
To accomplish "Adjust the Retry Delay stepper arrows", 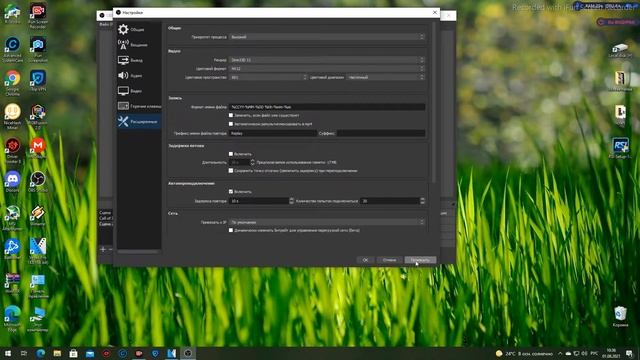I will coord(291,201).
